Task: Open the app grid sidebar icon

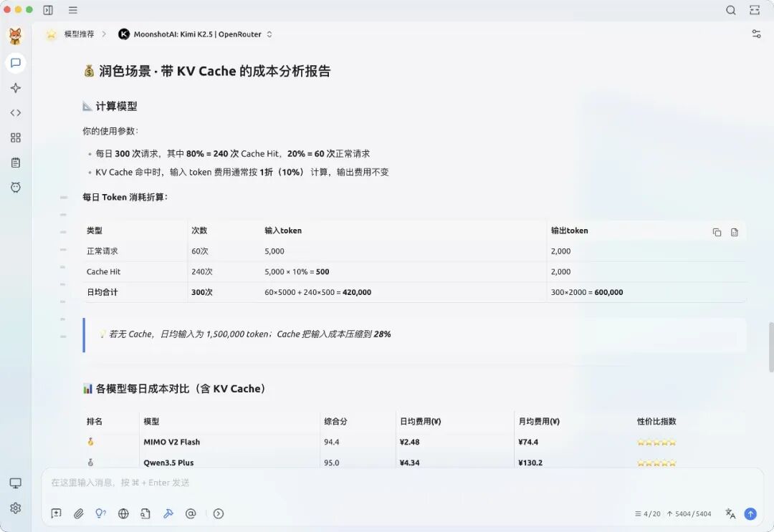Action: pos(15,137)
